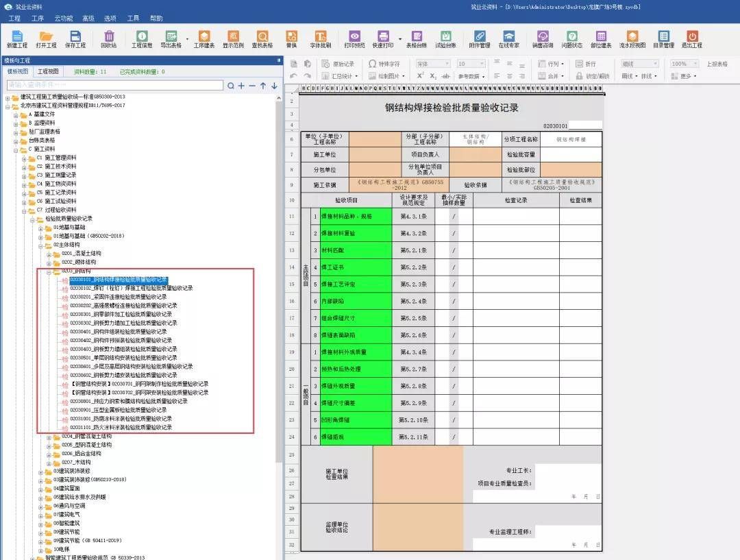The width and height of the screenshot is (740, 560).
Task: Open the 云功能 menu
Action: 63,18
